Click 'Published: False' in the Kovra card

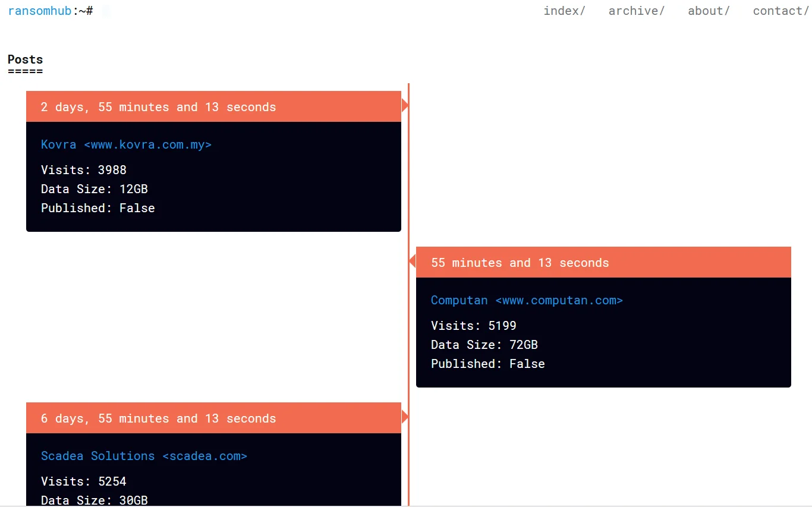(x=98, y=208)
